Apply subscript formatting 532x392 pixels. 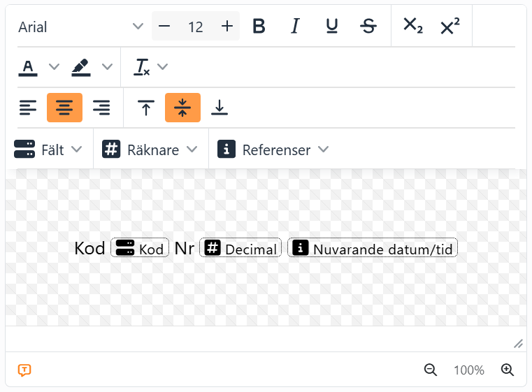point(413,26)
